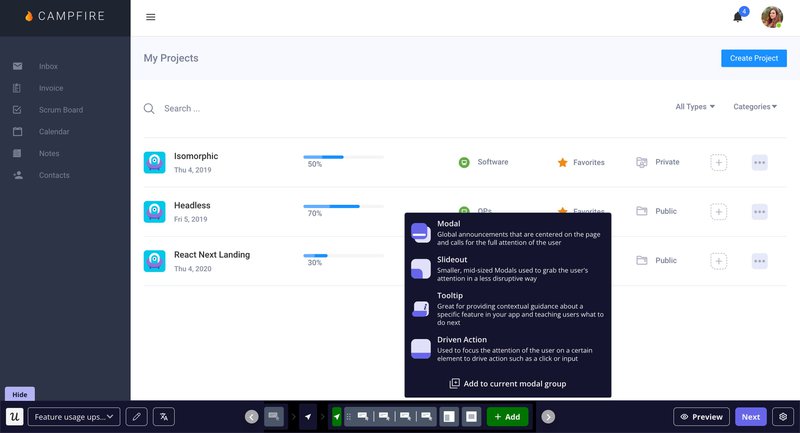Click the add-member plus icon for Isomorphic
The height and width of the screenshot is (433, 800).
click(x=719, y=162)
